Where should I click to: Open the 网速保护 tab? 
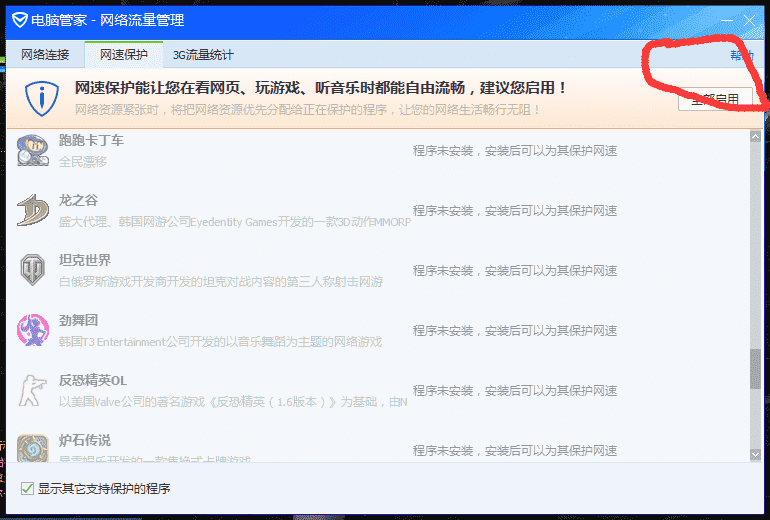pyautogui.click(x=124, y=55)
